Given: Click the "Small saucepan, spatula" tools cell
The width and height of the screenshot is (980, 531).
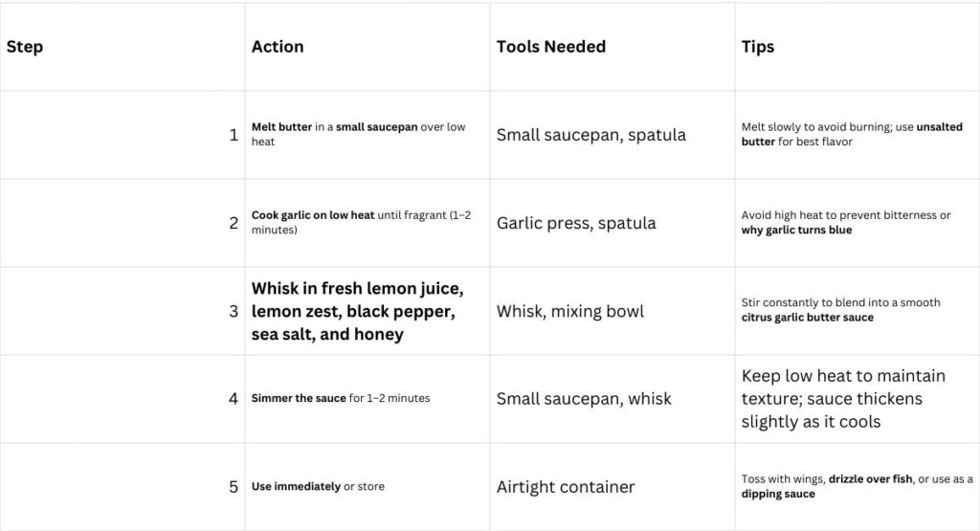Looking at the screenshot, I should click(x=590, y=135).
